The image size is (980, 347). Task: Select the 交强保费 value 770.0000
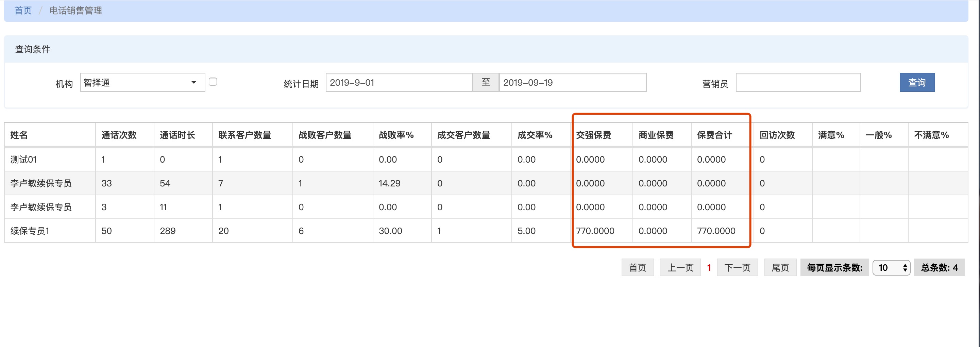point(595,231)
